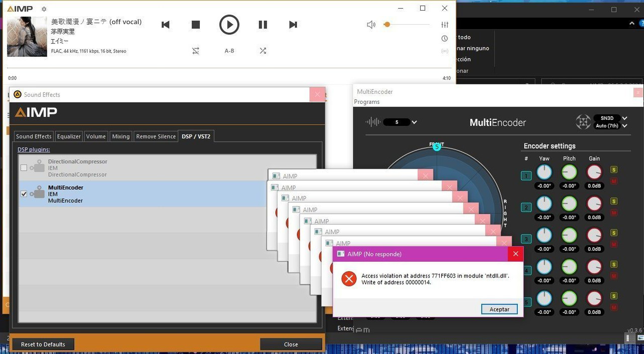Mute encoder channel 3
Viewport: 644px width, 354px height.
coord(614,244)
